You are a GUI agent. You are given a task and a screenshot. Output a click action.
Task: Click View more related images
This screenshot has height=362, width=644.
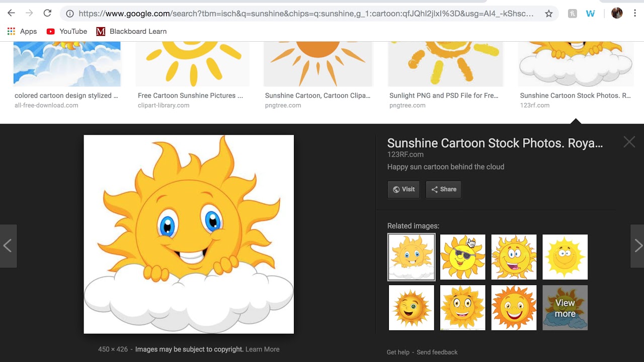click(565, 308)
